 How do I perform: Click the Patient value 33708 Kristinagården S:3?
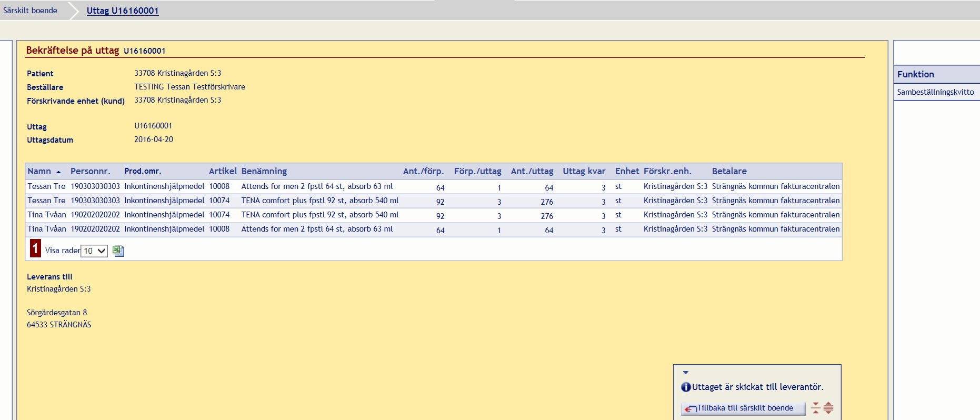tap(178, 73)
